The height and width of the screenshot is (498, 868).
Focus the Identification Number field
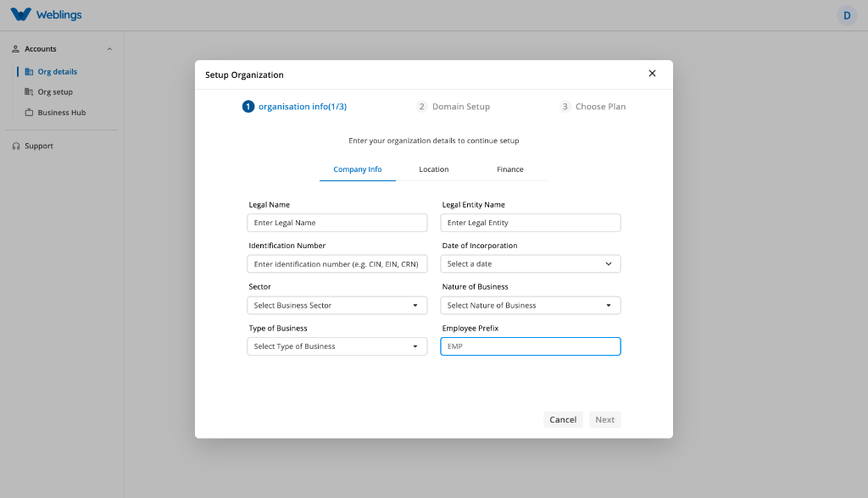coord(337,264)
